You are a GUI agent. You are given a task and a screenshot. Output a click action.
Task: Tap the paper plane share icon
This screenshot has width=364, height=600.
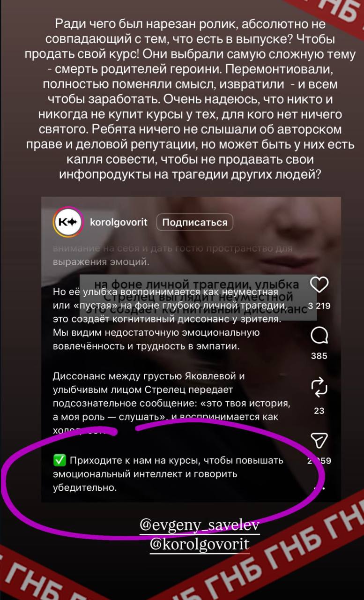click(319, 440)
